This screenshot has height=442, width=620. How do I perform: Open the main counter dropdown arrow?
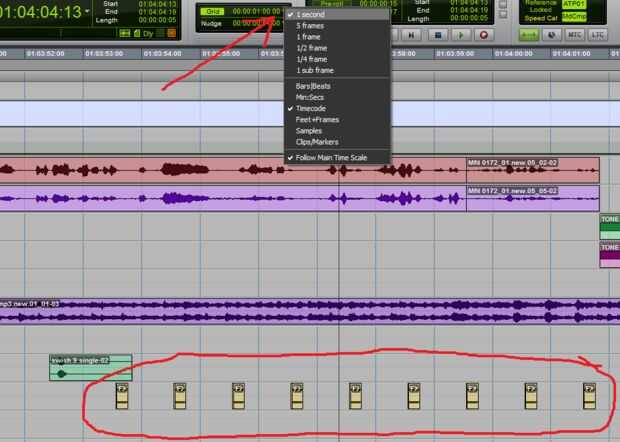point(87,11)
